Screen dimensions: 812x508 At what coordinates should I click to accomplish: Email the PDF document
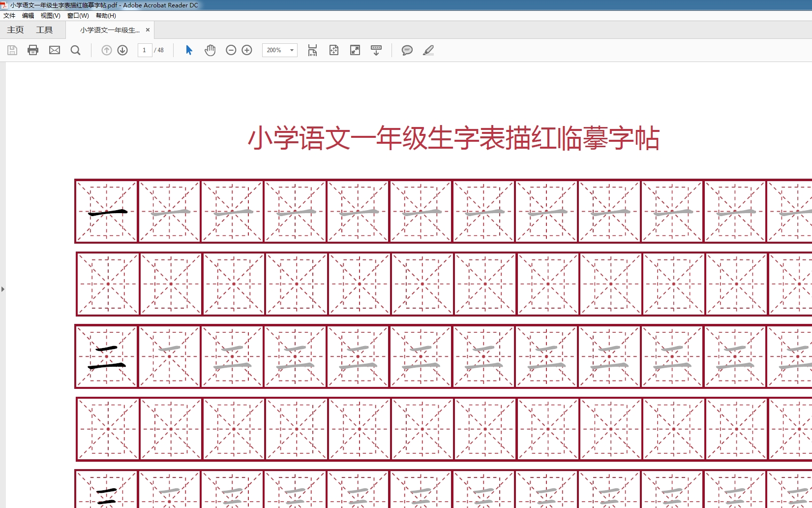tap(54, 50)
